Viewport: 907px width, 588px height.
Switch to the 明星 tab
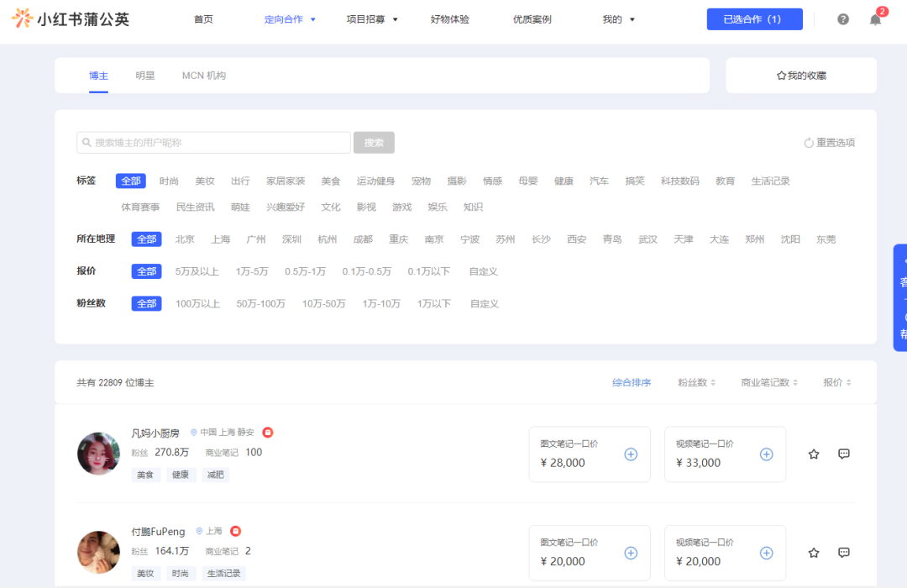145,76
